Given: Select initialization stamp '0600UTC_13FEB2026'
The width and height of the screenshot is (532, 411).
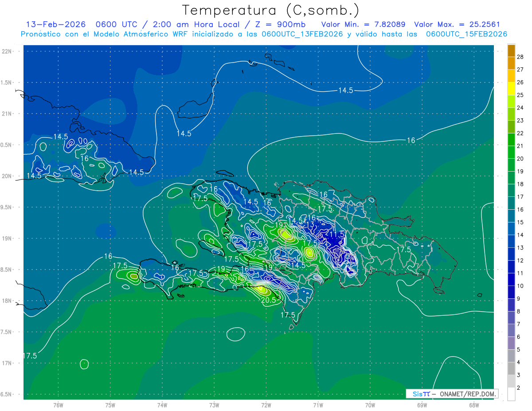Looking at the screenshot, I should point(302,34).
